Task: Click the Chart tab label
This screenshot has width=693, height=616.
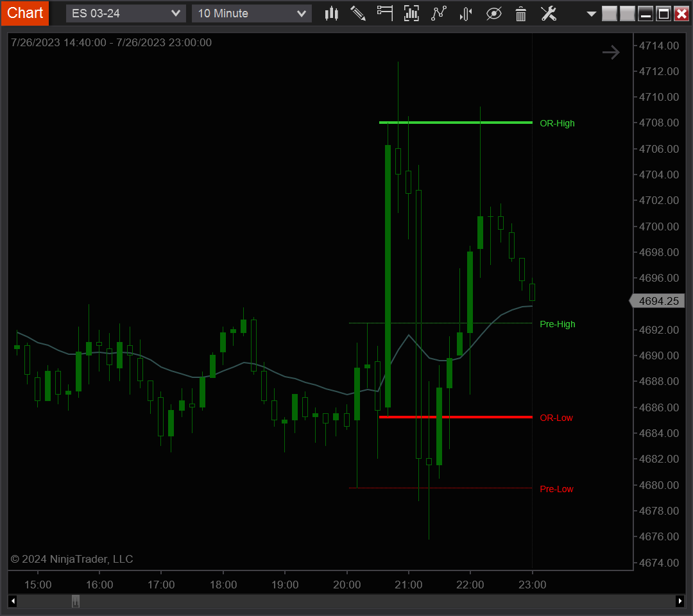Action: tap(25, 13)
